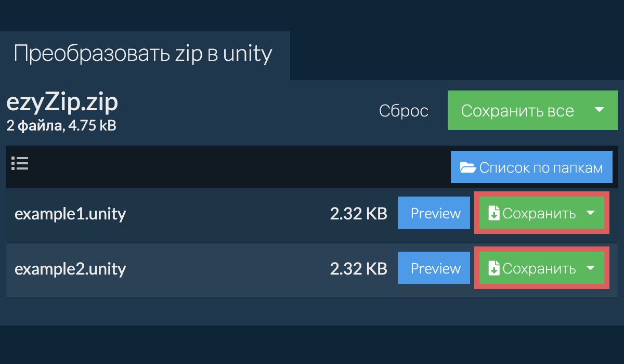Click the 2.32 KB size of example1.unity
624x364 pixels.
tap(358, 214)
